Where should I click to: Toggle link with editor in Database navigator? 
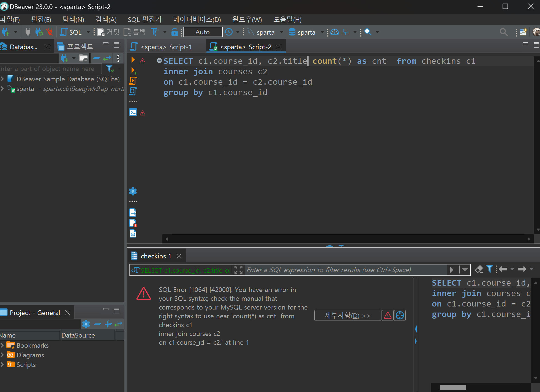pos(107,58)
